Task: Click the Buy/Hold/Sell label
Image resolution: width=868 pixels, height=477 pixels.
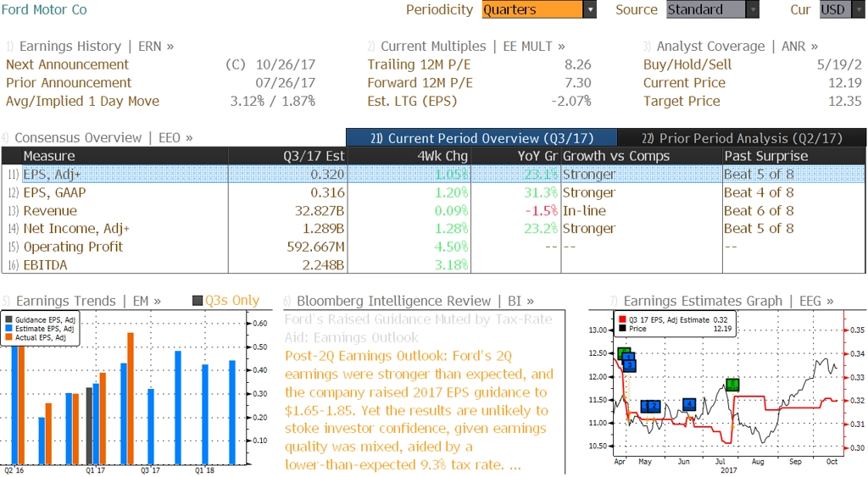Action: (x=687, y=64)
